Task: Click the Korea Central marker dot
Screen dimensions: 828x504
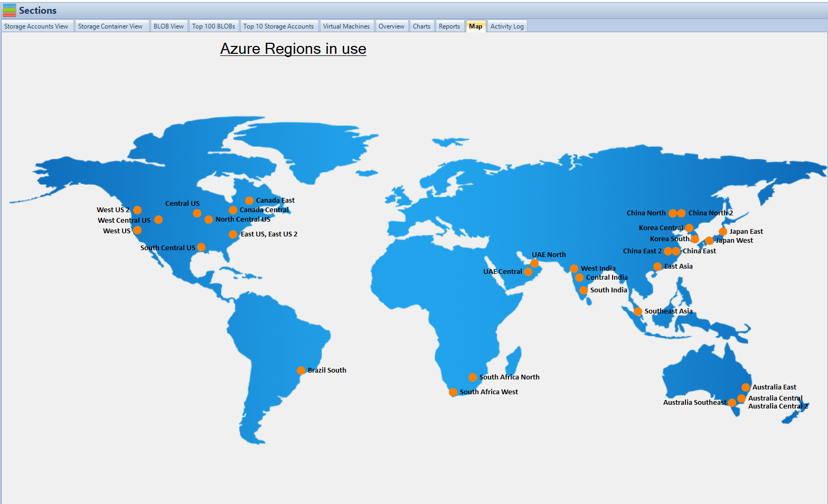Action: coord(689,228)
